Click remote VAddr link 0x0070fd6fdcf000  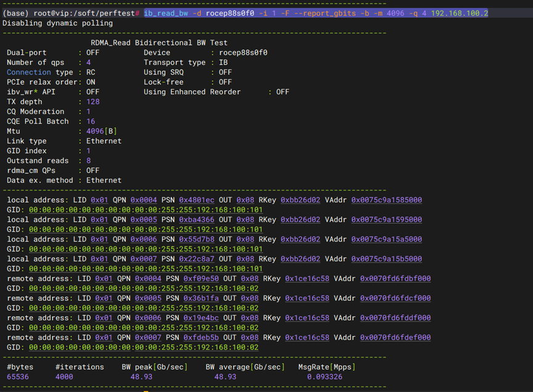(395, 299)
